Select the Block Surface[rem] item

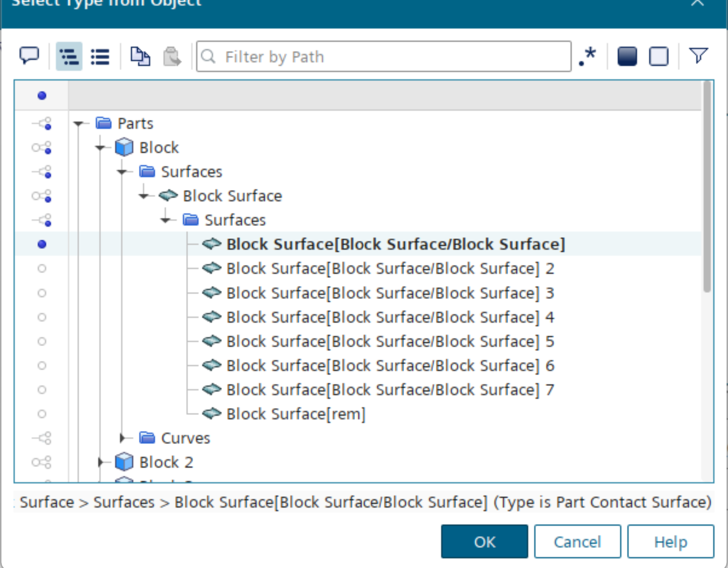[296, 414]
